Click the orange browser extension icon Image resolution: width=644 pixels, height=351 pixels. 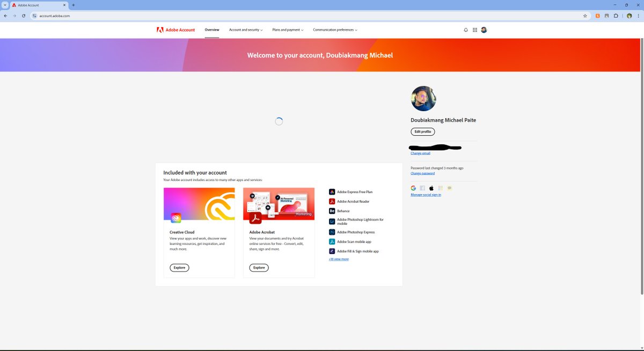[x=598, y=16]
